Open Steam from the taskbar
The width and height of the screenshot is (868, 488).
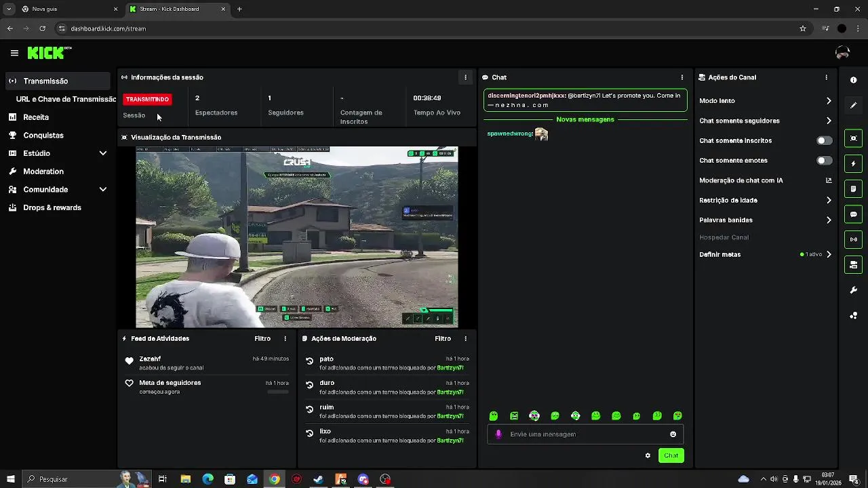pyautogui.click(x=318, y=479)
